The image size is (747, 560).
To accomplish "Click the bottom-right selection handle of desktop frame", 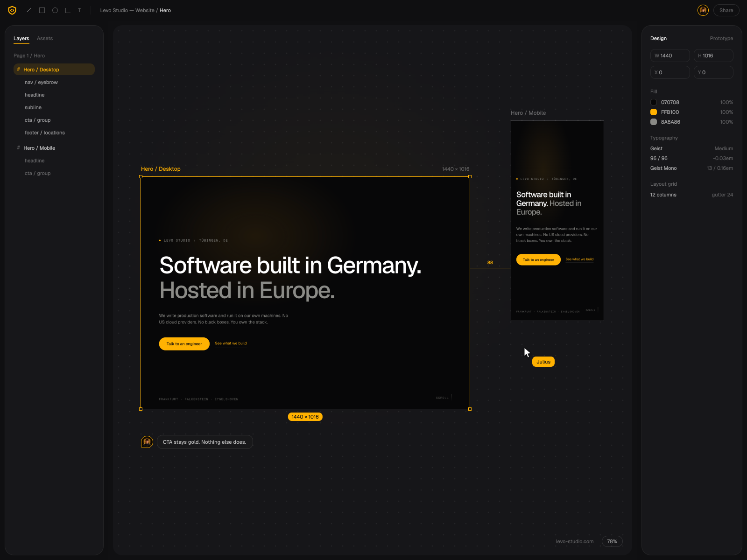I will click(470, 409).
